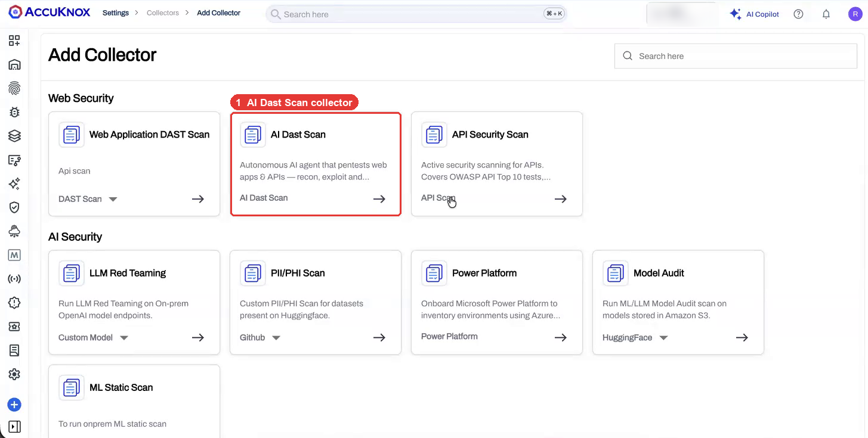Click the user avatar R
The height and width of the screenshot is (438, 868).
[855, 14]
